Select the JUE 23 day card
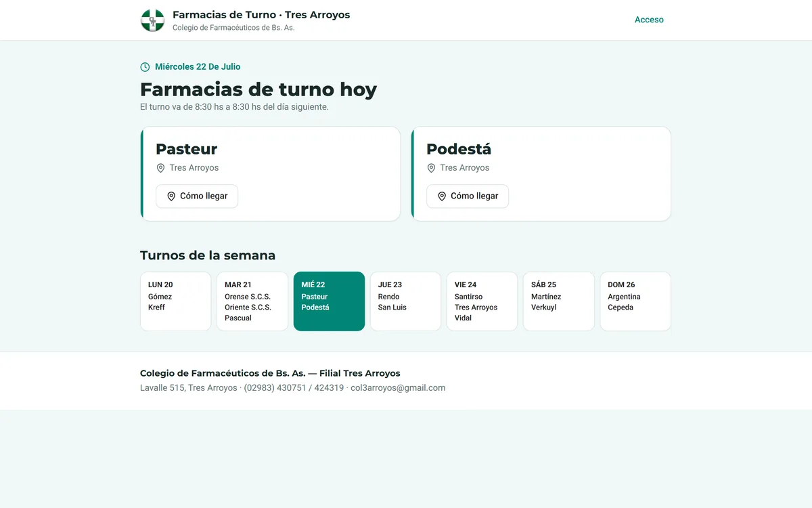 [406, 301]
